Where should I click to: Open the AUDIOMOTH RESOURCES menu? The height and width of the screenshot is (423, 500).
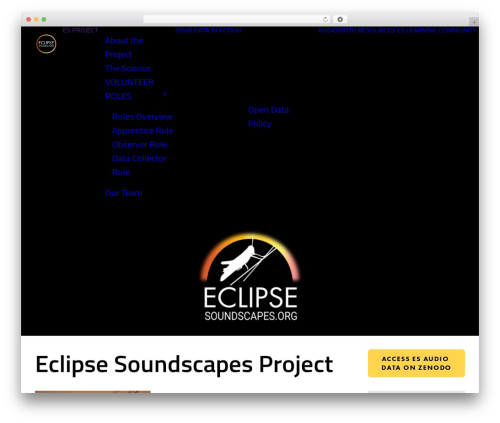(356, 30)
